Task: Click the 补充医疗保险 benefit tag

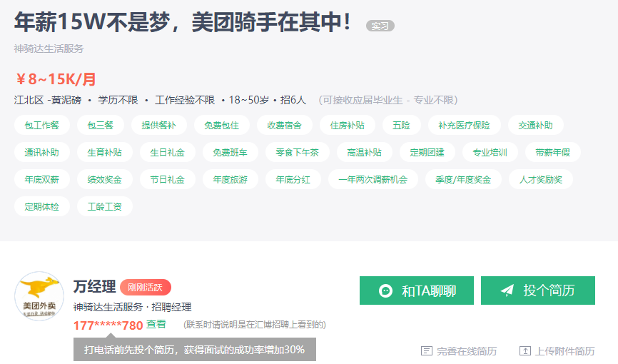Action: pos(465,126)
